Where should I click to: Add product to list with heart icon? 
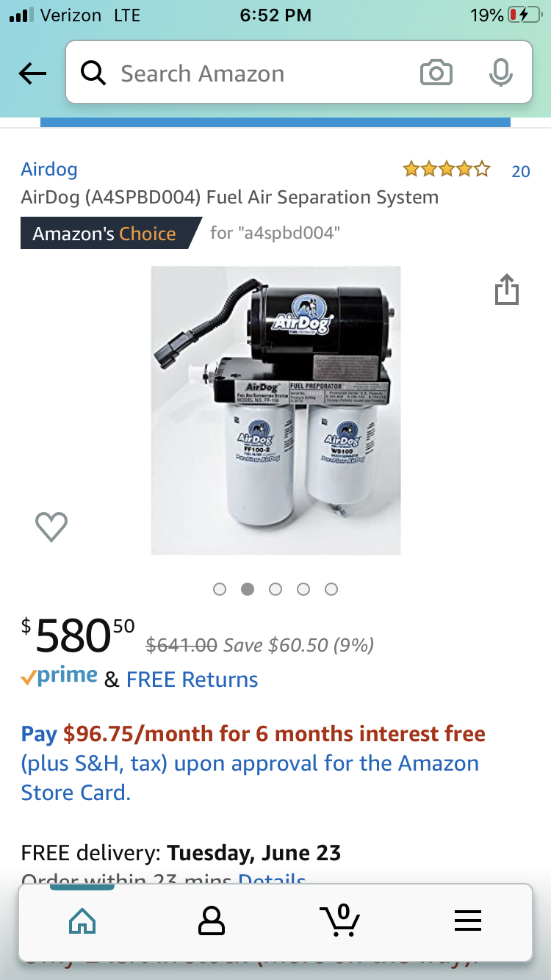(x=51, y=526)
